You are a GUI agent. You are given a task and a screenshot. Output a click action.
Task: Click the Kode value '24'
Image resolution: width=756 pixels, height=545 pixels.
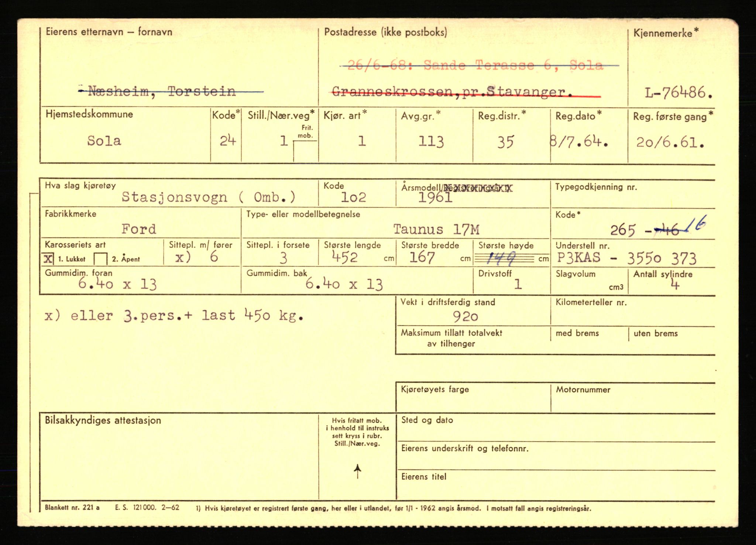pyautogui.click(x=228, y=141)
